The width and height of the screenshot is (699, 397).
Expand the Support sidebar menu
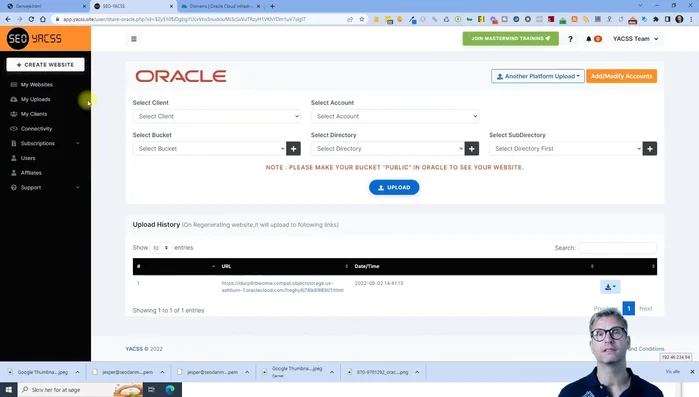click(45, 188)
